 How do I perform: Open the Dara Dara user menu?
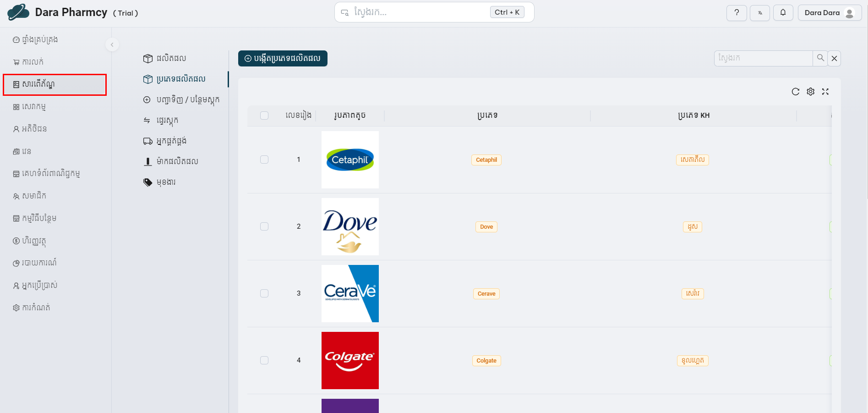(829, 13)
